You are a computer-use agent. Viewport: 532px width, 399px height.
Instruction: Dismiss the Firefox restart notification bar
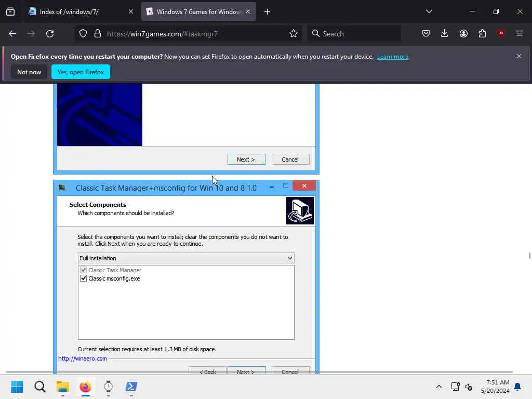519,56
